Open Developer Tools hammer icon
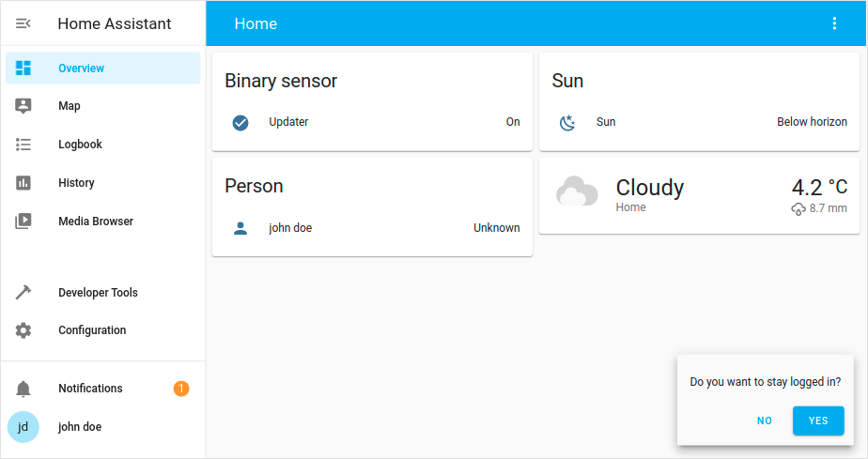The width and height of the screenshot is (868, 459). [x=23, y=292]
